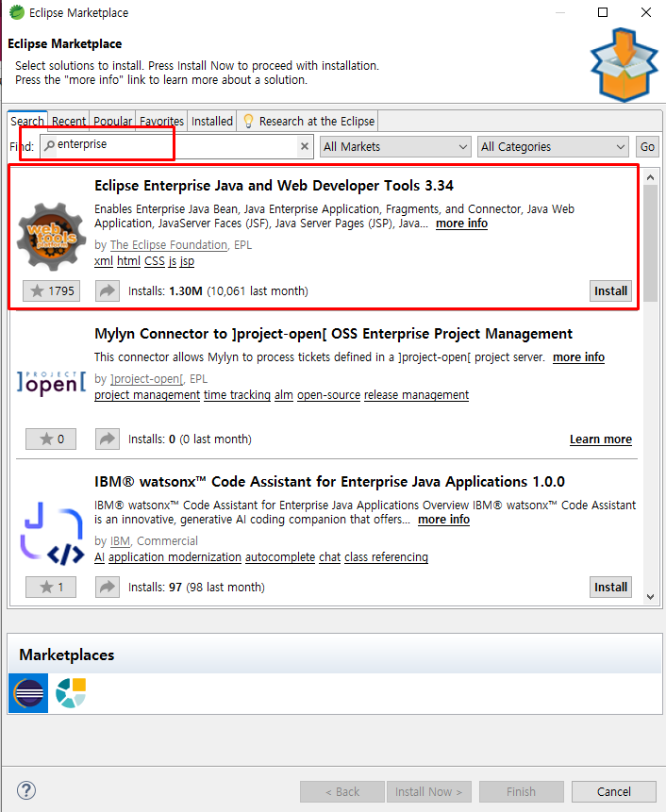Install IBM watsonx Code Assistant

(610, 588)
